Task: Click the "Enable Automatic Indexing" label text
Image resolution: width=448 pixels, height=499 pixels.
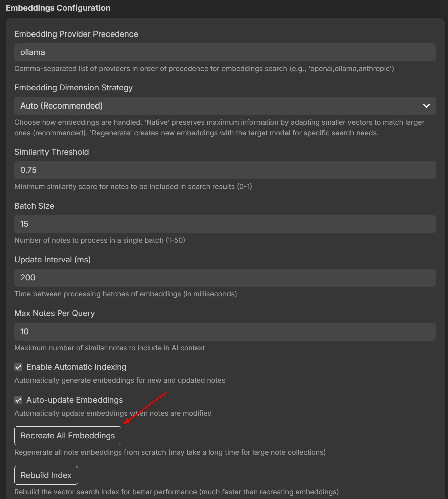Action: pyautogui.click(x=76, y=367)
